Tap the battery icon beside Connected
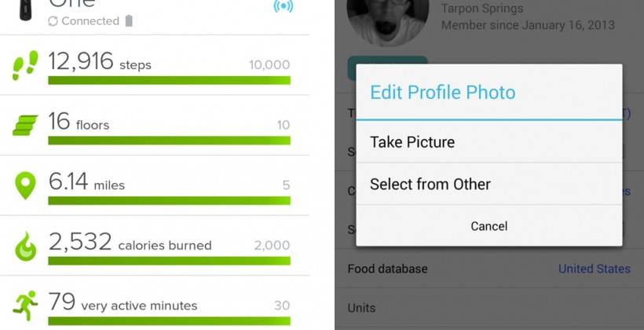The height and width of the screenshot is (330, 644). (x=129, y=21)
